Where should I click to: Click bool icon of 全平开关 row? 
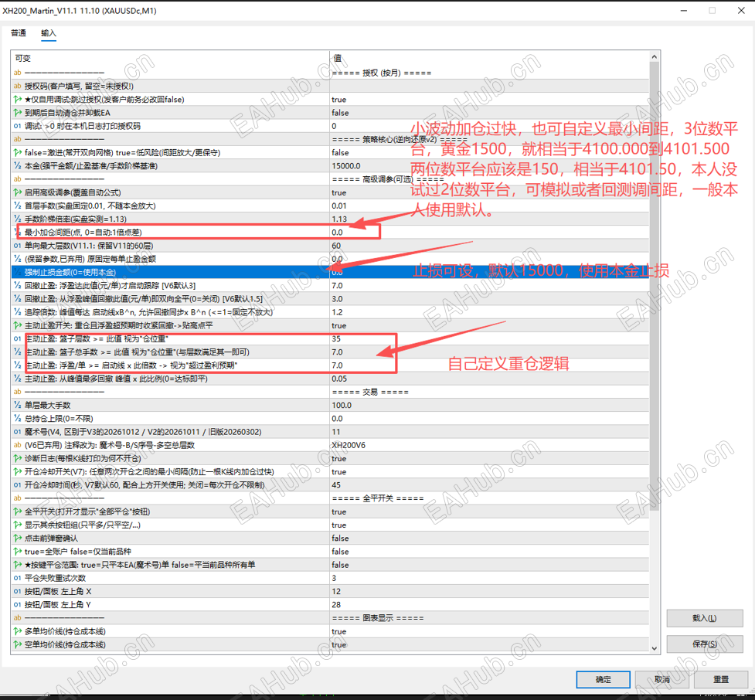click(17, 511)
